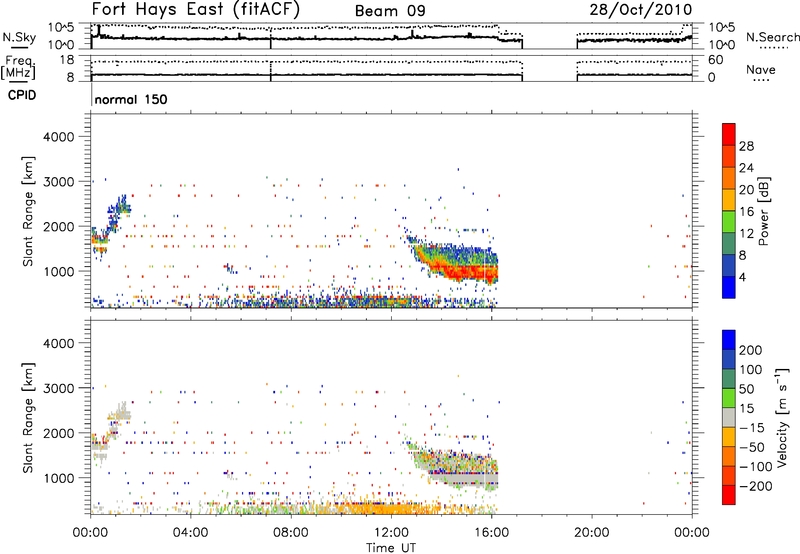Viewport: 800px width, 554px height.
Task: Click the '04:00' time axis tick label
Action: point(190,533)
